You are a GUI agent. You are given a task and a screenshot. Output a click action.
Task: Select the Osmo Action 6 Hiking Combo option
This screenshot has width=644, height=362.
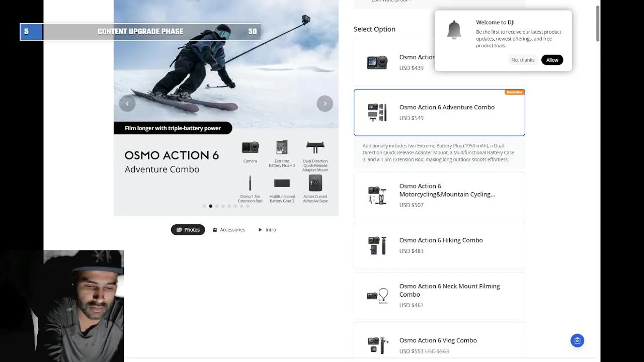coord(439,245)
